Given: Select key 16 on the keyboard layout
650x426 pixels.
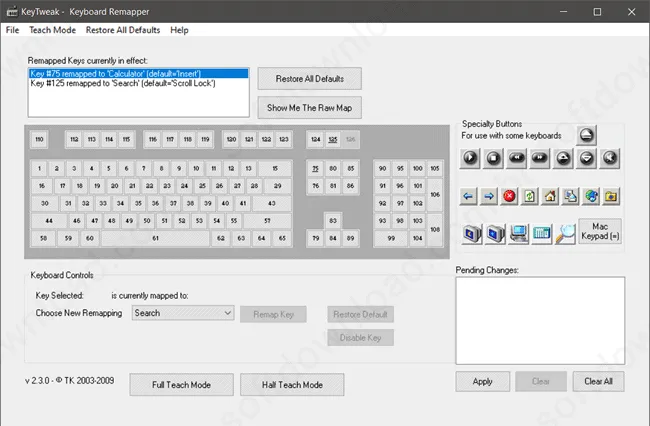Looking at the screenshot, I should 42,186.
